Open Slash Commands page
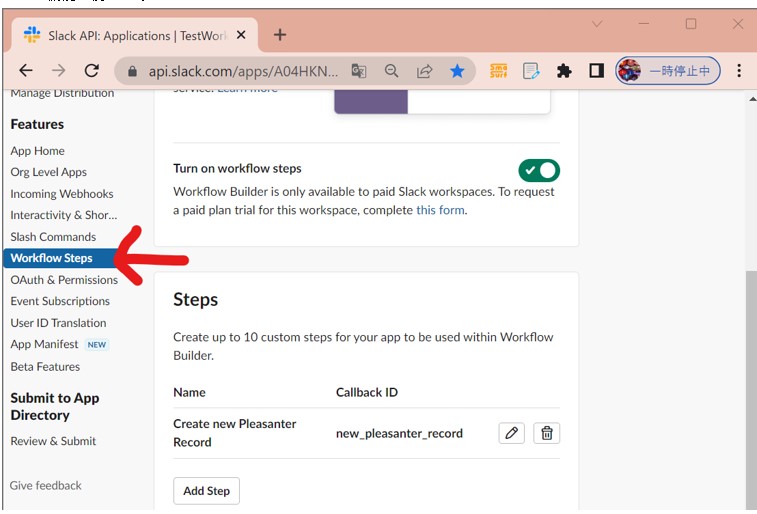Screen dimensions: 757x514 53,236
